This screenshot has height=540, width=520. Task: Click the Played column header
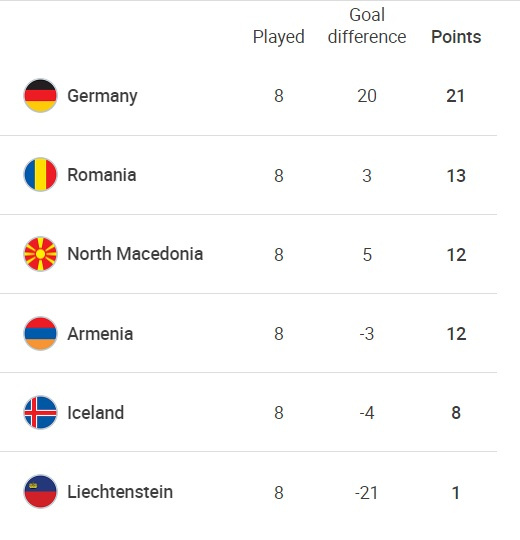tap(279, 37)
